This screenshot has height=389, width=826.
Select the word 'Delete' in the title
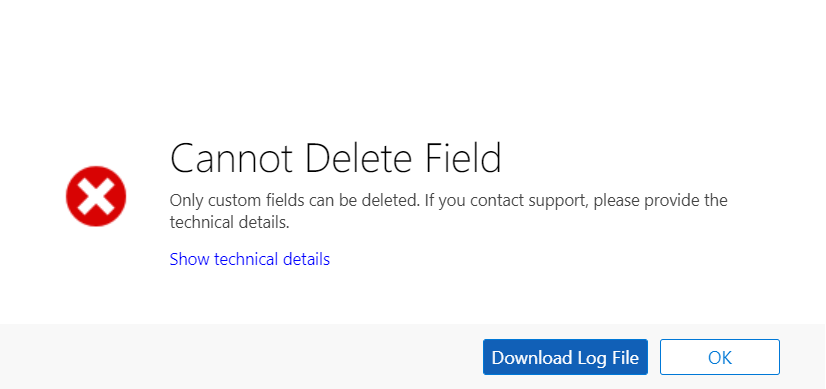360,158
